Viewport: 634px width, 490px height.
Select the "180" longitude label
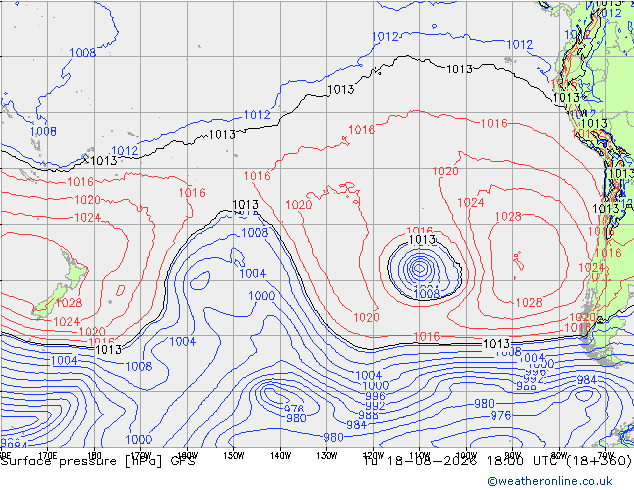coord(94,455)
